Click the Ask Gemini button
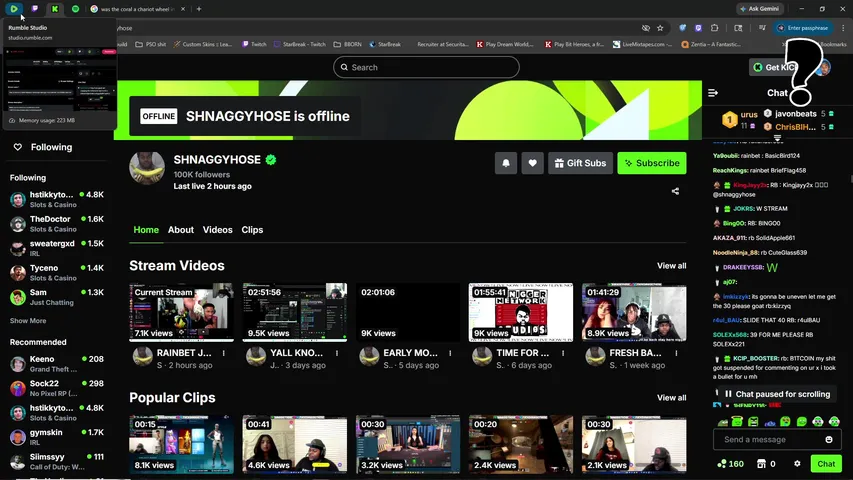Screen dimensions: 853x480 point(760,9)
